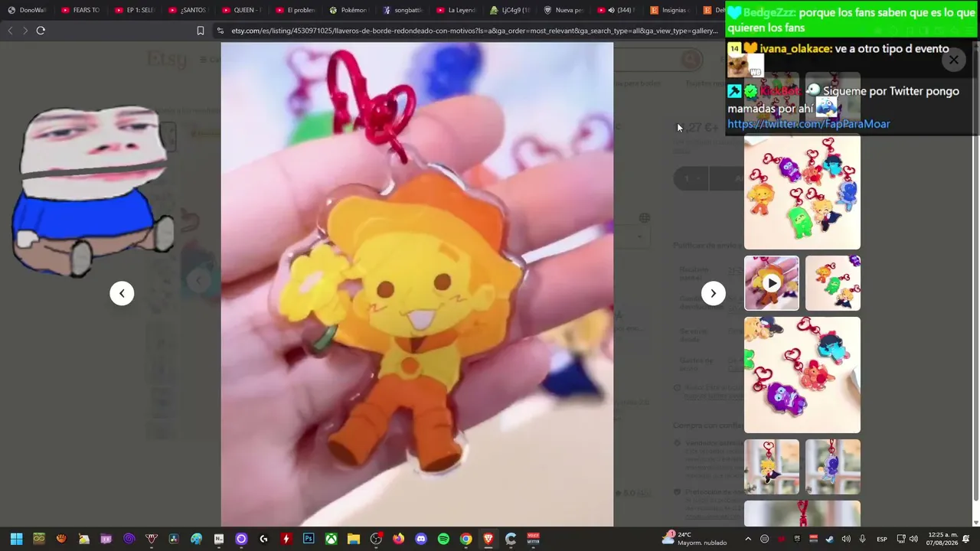This screenshot has height=551, width=980.
Task: Open site settings icon in address bar
Action: [220, 31]
